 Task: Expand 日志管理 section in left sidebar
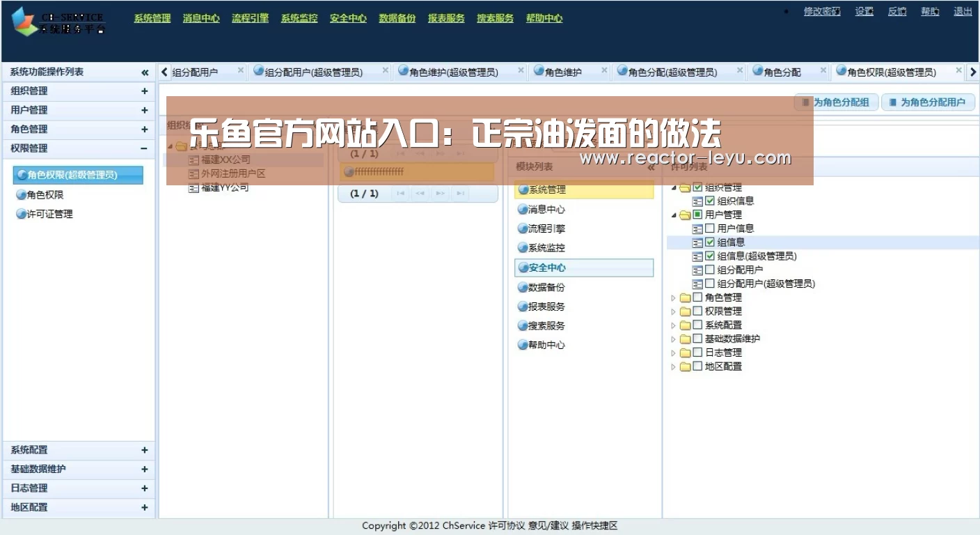coord(144,488)
